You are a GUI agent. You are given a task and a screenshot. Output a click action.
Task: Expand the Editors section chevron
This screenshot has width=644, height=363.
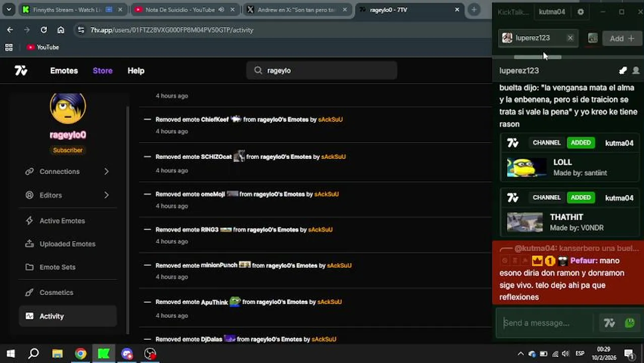click(x=106, y=195)
